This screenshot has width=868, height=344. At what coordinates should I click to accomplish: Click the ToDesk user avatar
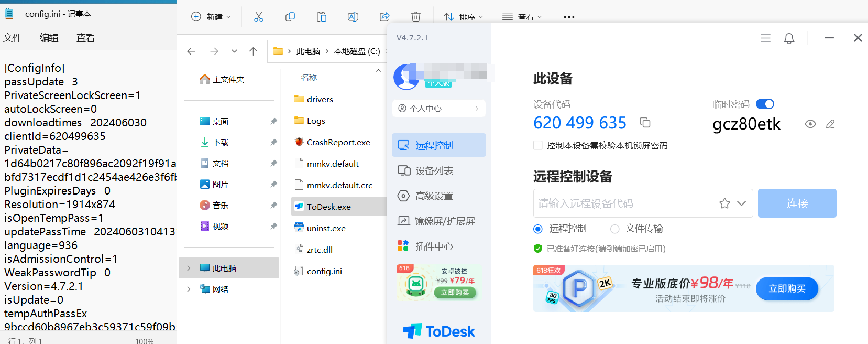pyautogui.click(x=406, y=77)
